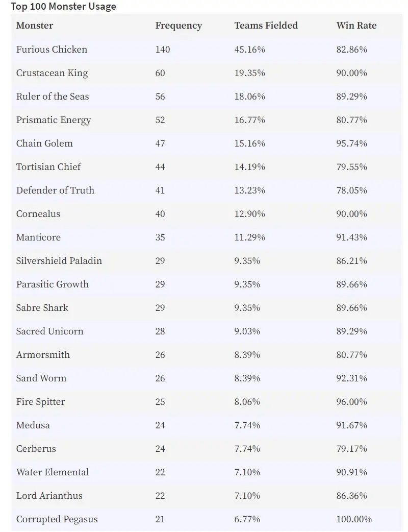Select Silvershield Paladin in the table
408x532 pixels.
point(59,260)
